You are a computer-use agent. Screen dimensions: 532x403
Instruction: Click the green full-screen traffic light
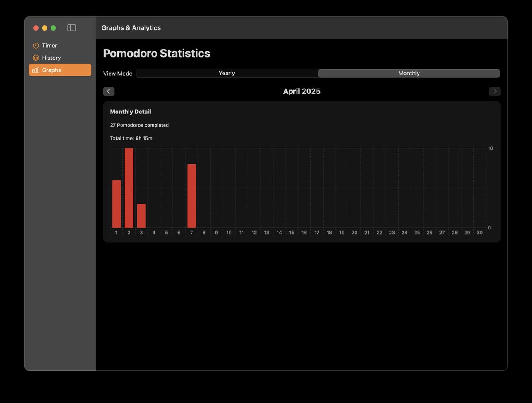tap(53, 27)
